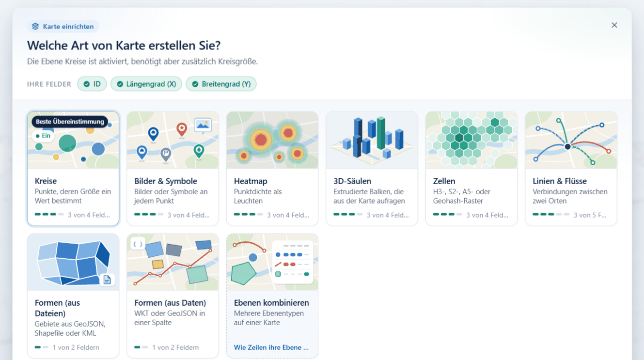
Task: Choose the Ebenen kombinieren illustration
Action: 272,262
